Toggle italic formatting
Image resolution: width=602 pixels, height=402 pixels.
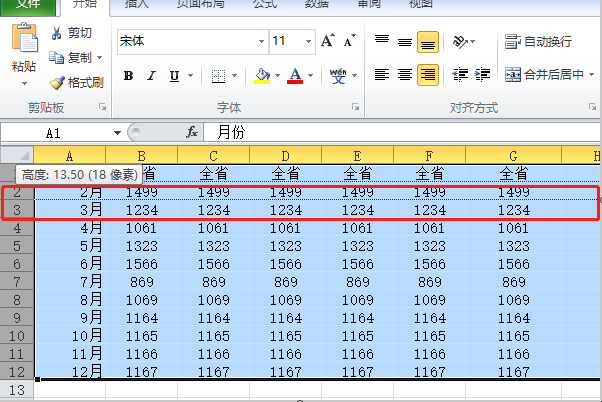coord(152,76)
